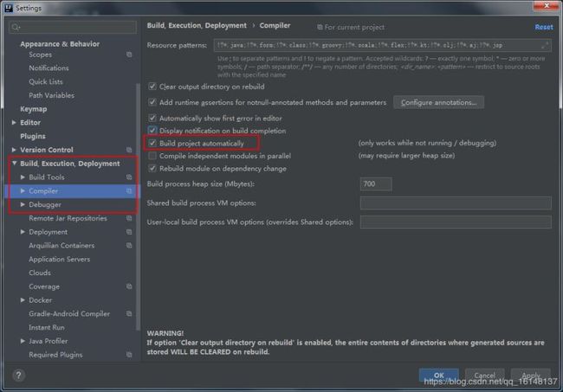
Task: Open Quick Lists settings
Action: click(46, 81)
